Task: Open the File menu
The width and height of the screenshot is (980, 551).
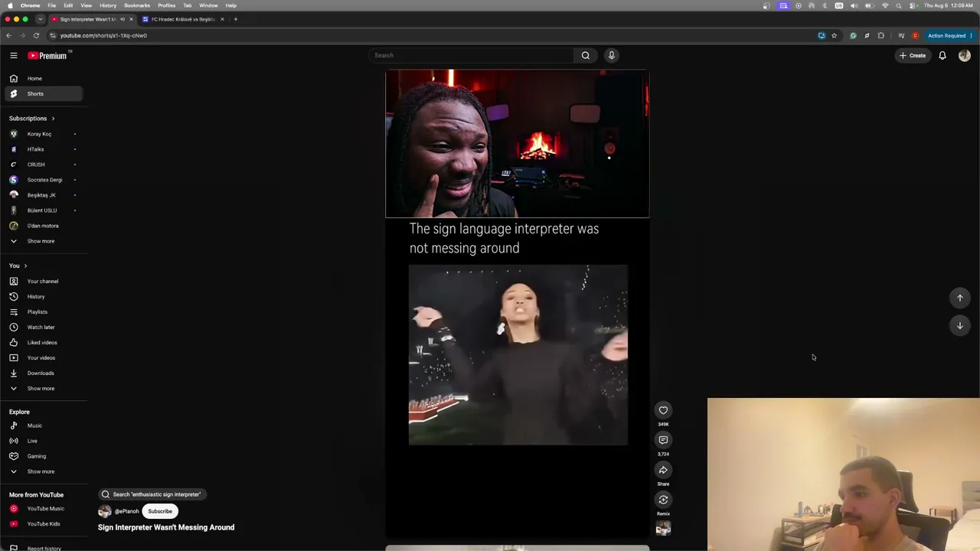Action: (x=51, y=5)
